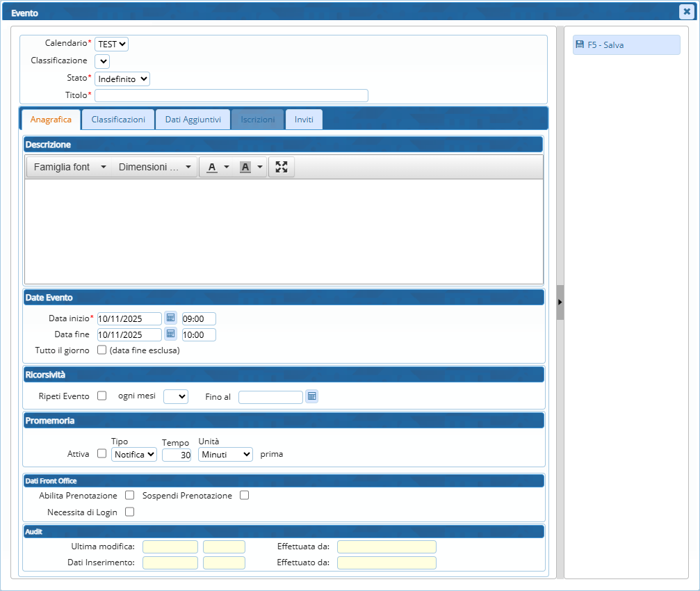This screenshot has height=591, width=700.
Task: Collapse the right side panel arrow
Action: (x=560, y=302)
